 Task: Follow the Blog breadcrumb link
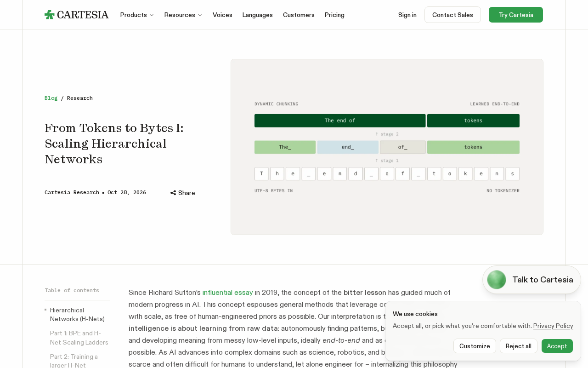click(51, 98)
